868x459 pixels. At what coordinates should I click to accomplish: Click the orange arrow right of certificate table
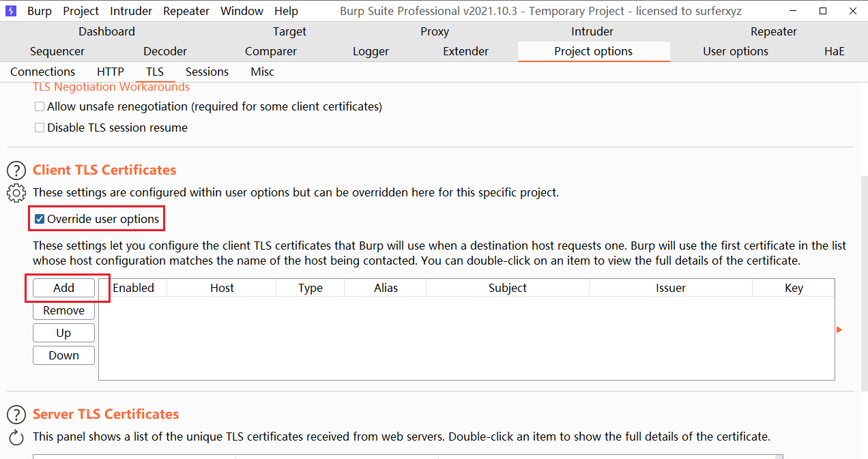[x=839, y=330]
